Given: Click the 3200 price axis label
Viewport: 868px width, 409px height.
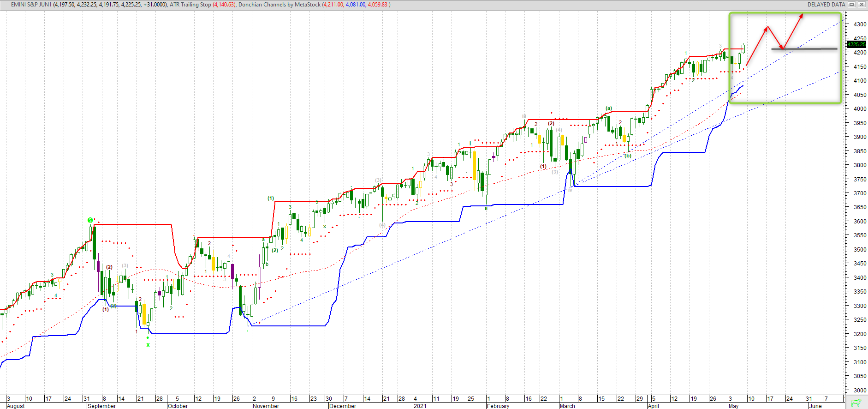Looking at the screenshot, I should pos(860,334).
